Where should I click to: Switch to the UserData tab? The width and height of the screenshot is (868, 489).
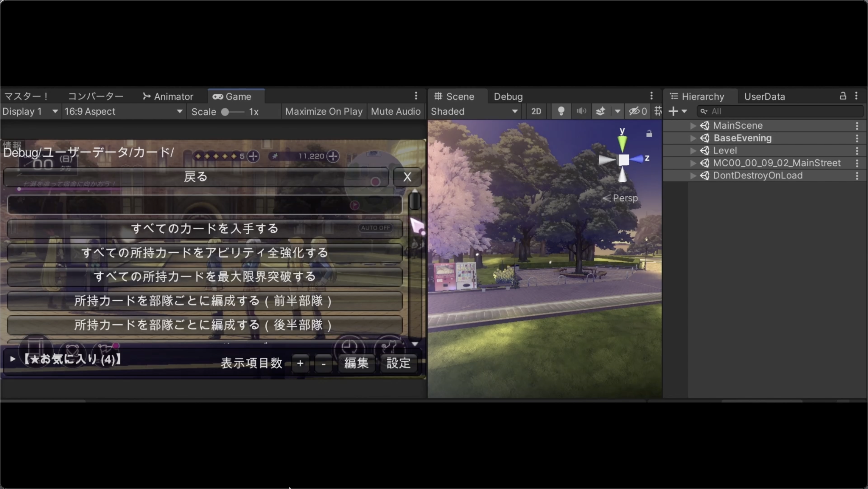click(x=764, y=96)
